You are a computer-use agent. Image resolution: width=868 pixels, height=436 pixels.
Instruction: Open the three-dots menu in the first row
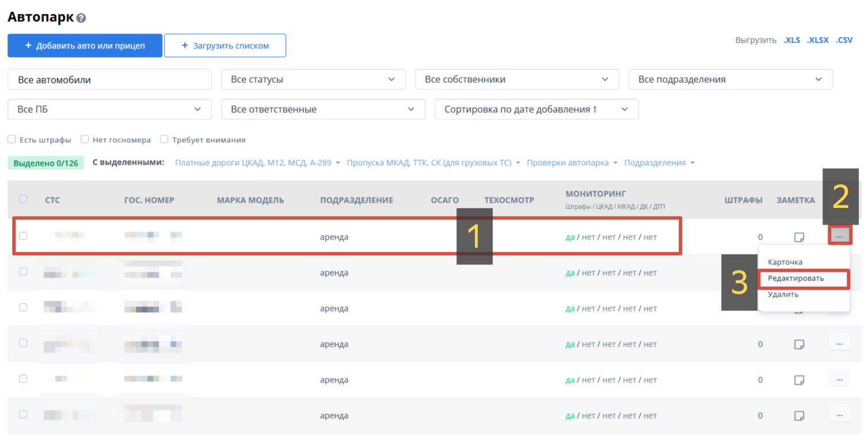[840, 236]
